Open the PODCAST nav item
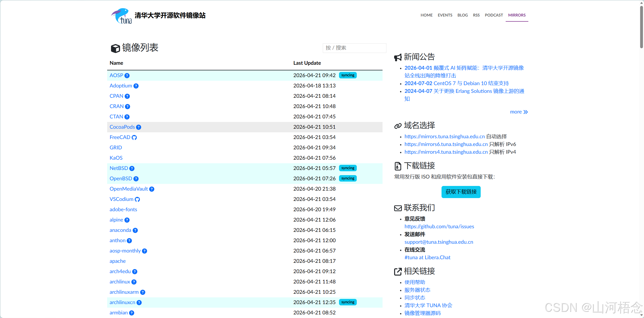Image resolution: width=644 pixels, height=318 pixels. coord(494,15)
